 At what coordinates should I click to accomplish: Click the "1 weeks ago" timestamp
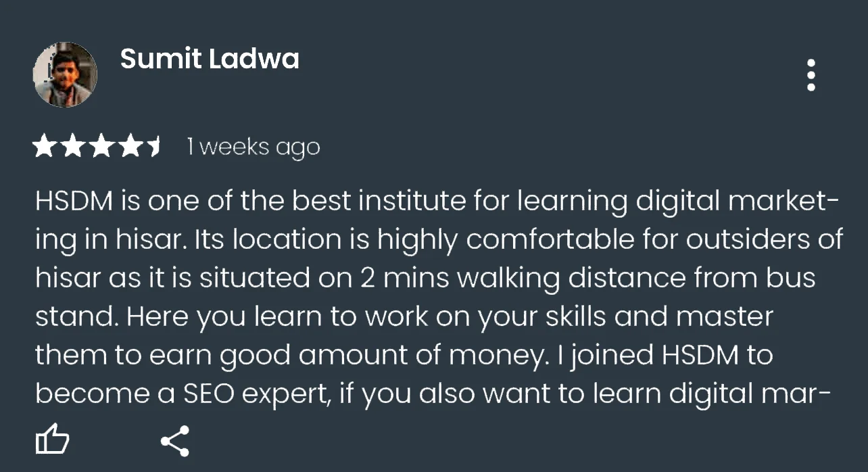(253, 147)
